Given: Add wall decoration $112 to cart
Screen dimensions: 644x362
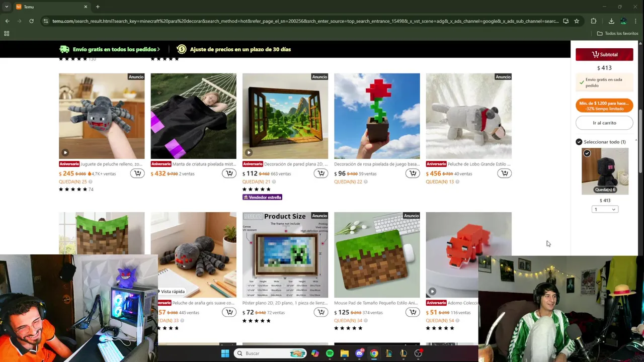Looking at the screenshot, I should pyautogui.click(x=321, y=173).
